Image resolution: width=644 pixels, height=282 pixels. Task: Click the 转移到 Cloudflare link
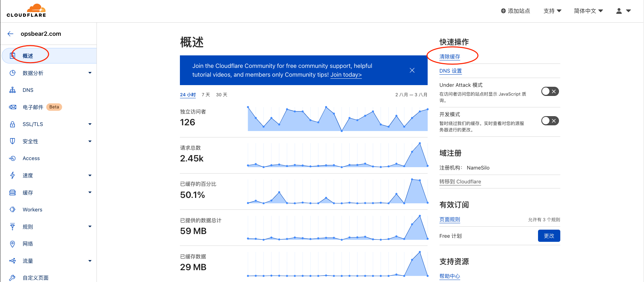pyautogui.click(x=460, y=182)
